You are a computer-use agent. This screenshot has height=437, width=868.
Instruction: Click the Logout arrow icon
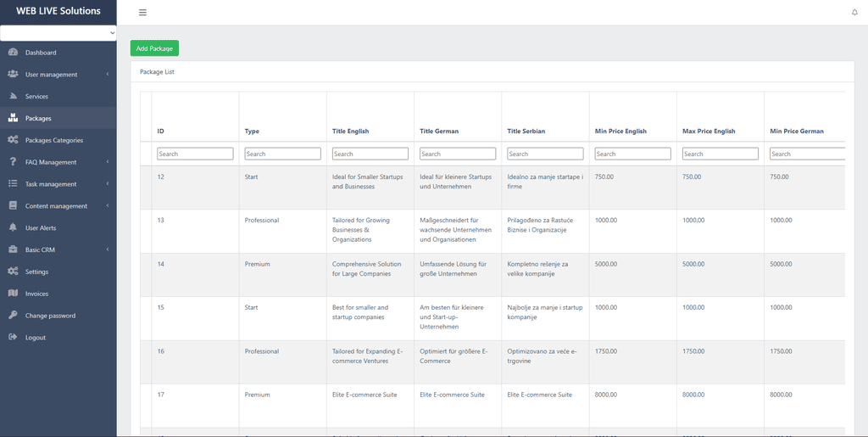pyautogui.click(x=14, y=338)
